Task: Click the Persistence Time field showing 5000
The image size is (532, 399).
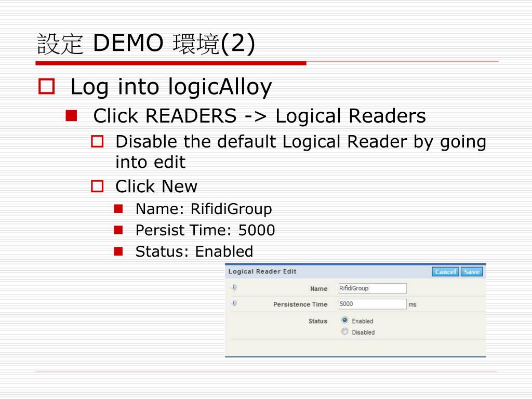Action: (373, 304)
